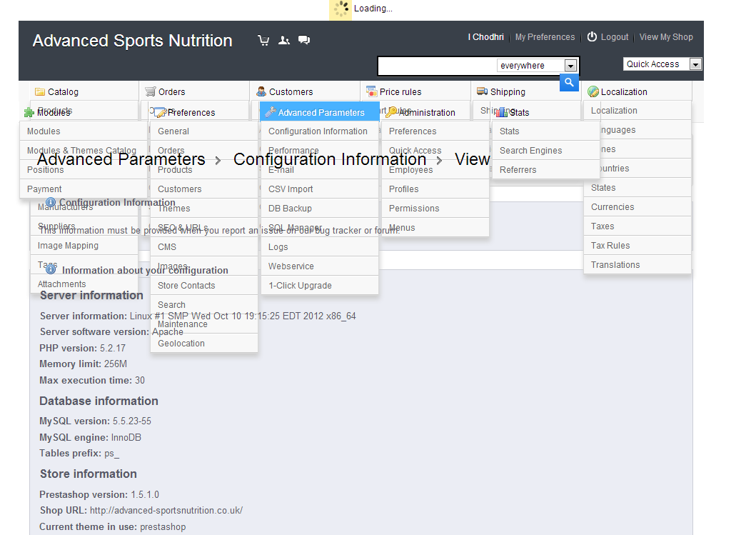Click the globe icon beside Localization tab
Viewport: 756px width, 535px height.
click(x=593, y=91)
